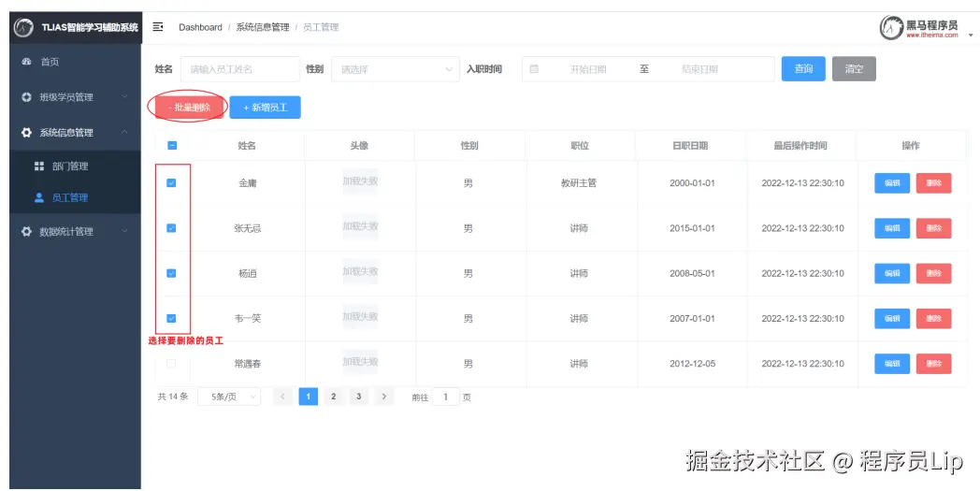The image size is (980, 491).
Task: Click 编辑 for employee 韦一笑
Action: [x=892, y=318]
